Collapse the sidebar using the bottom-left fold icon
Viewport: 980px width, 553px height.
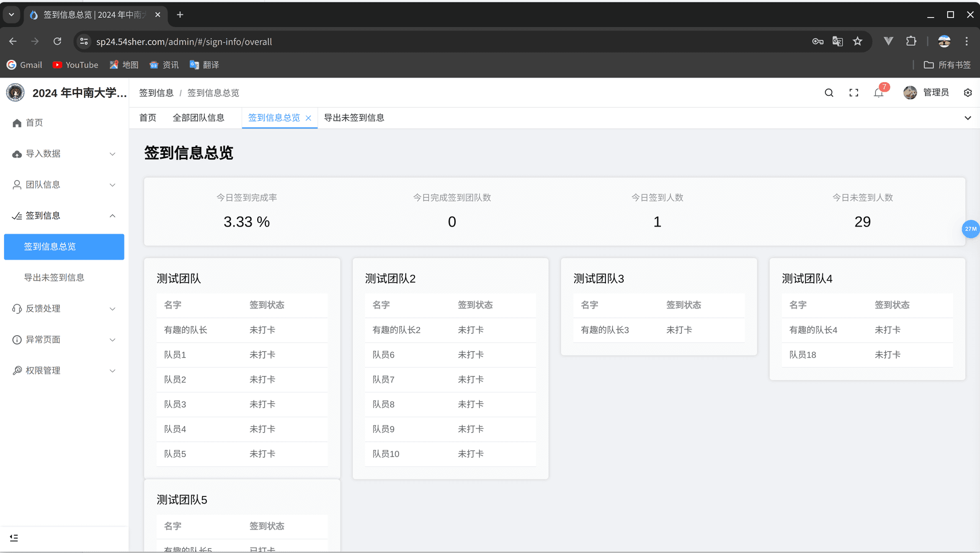[14, 538]
